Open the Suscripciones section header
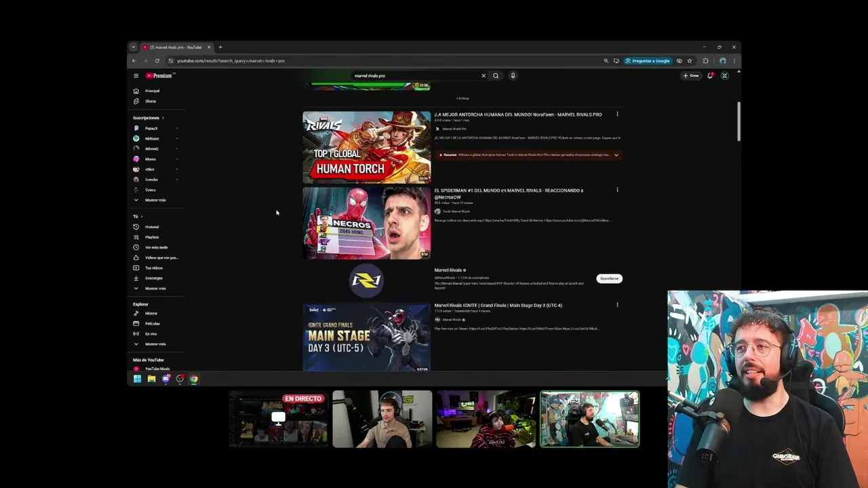Image resolution: width=868 pixels, height=488 pixels. click(x=149, y=118)
